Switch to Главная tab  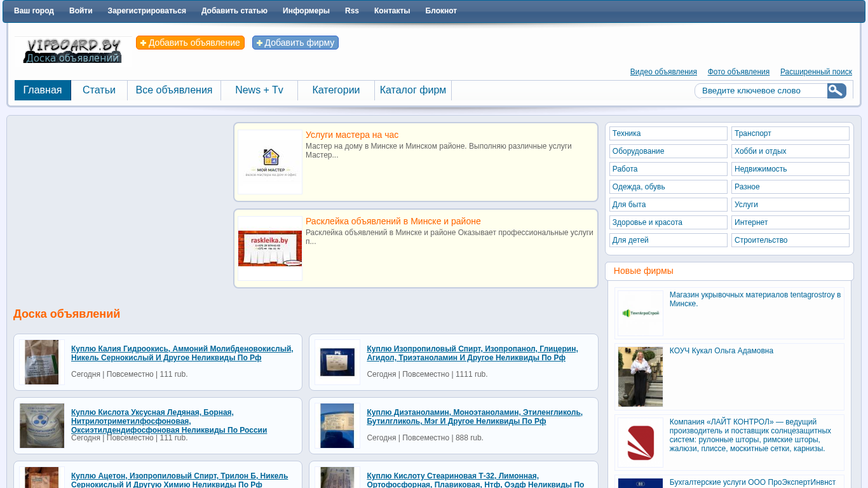click(43, 90)
